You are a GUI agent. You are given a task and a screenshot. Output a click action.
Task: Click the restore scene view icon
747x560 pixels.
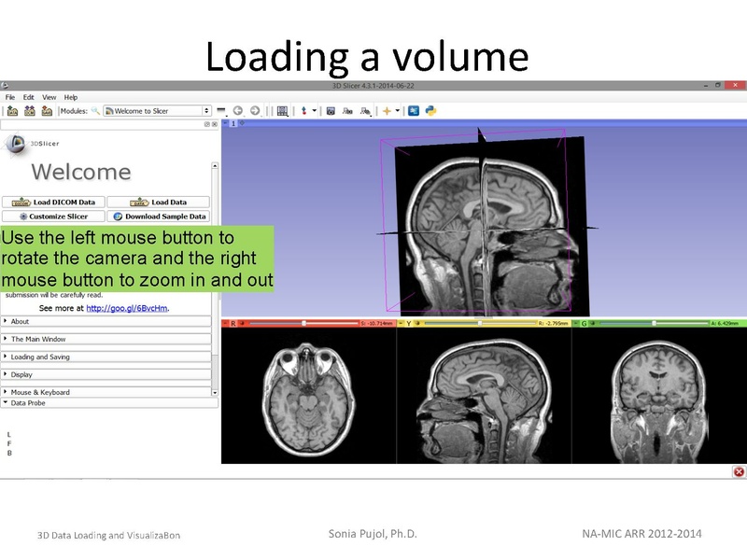(365, 111)
